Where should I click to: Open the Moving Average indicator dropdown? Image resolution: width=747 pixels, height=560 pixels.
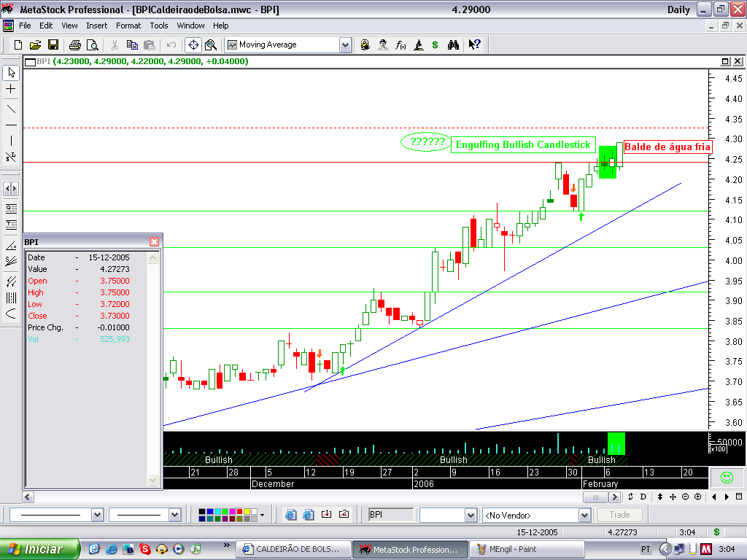[x=345, y=45]
